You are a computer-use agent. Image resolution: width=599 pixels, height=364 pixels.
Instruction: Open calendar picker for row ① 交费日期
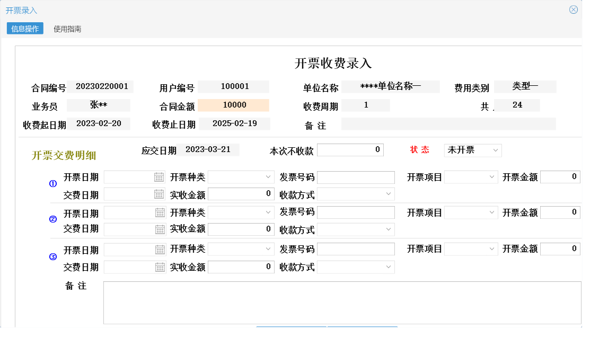[x=161, y=194]
